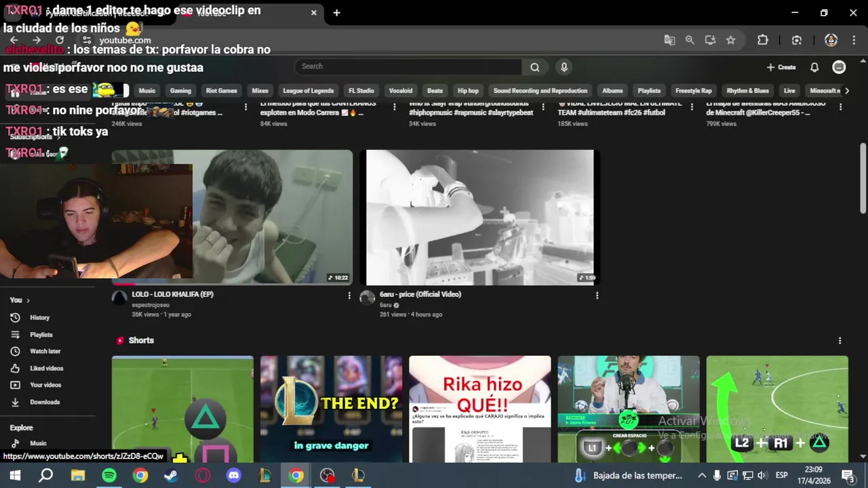
Task: Open the YouTube account avatar menu
Action: [x=839, y=67]
